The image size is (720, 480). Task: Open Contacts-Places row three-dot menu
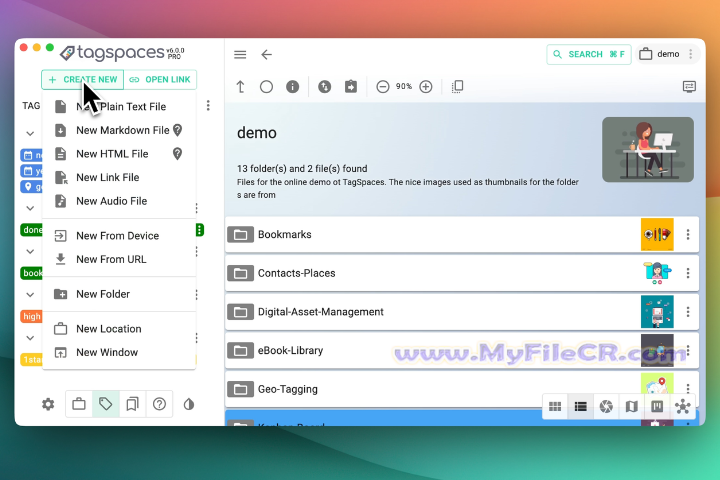coord(688,273)
